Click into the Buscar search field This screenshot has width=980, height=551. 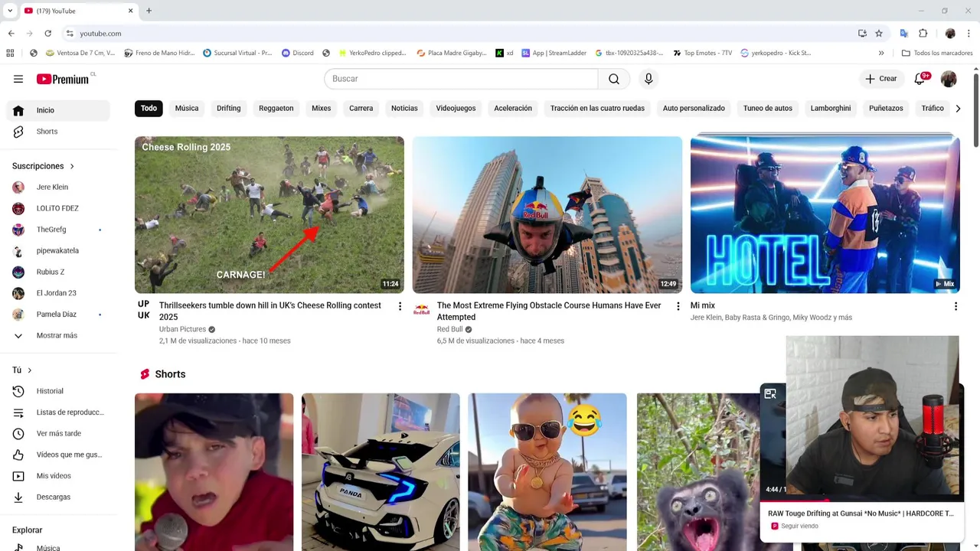tap(461, 79)
